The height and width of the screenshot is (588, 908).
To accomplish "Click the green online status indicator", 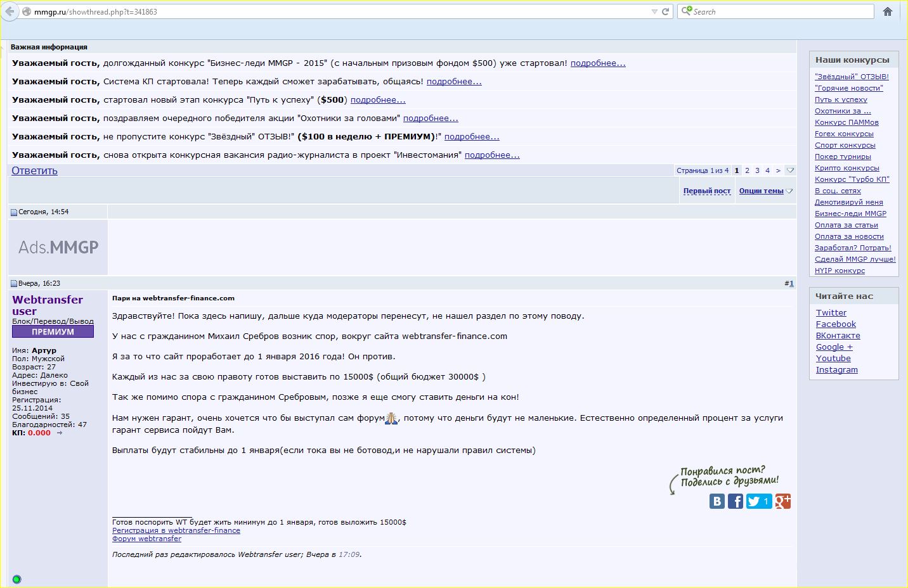I will 16,579.
